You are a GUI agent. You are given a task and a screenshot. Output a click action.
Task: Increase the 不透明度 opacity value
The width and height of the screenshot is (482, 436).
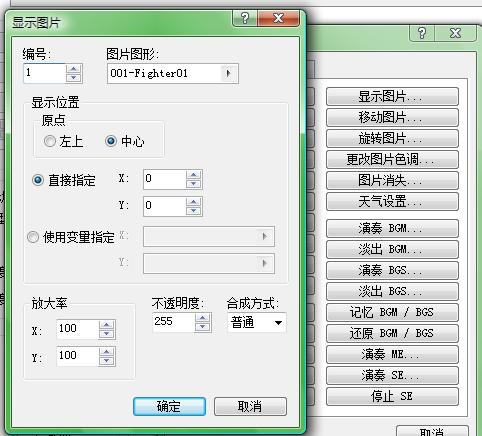point(203,318)
